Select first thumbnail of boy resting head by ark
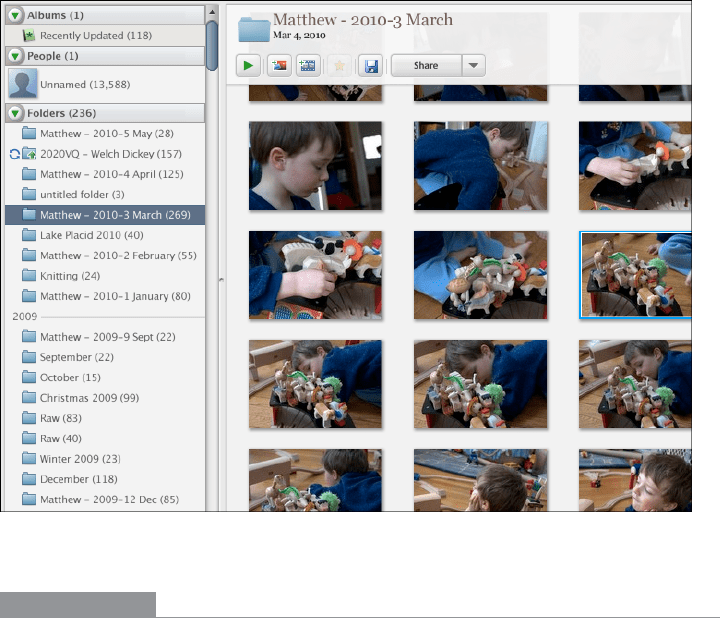Image resolution: width=720 pixels, height=618 pixels. [x=315, y=384]
